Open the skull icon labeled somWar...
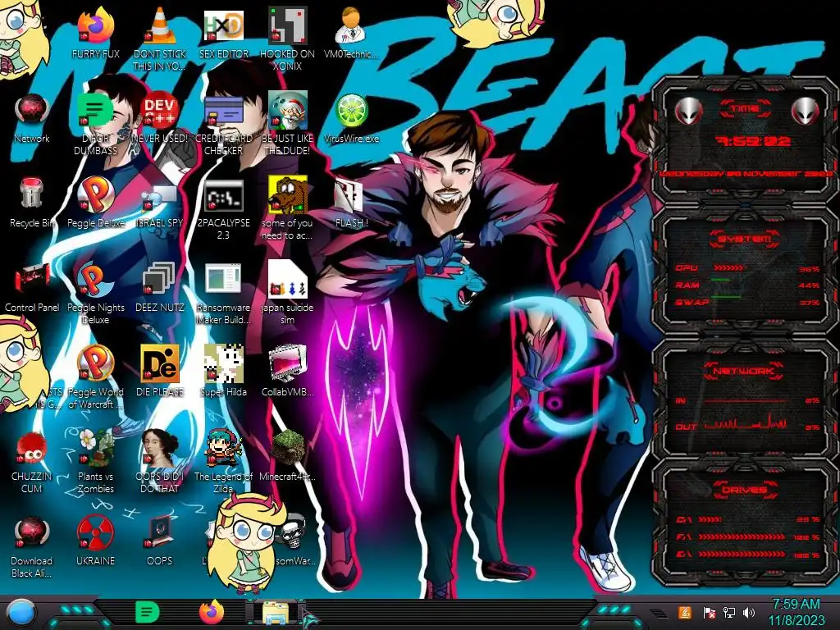This screenshot has width=840, height=630. [x=293, y=532]
